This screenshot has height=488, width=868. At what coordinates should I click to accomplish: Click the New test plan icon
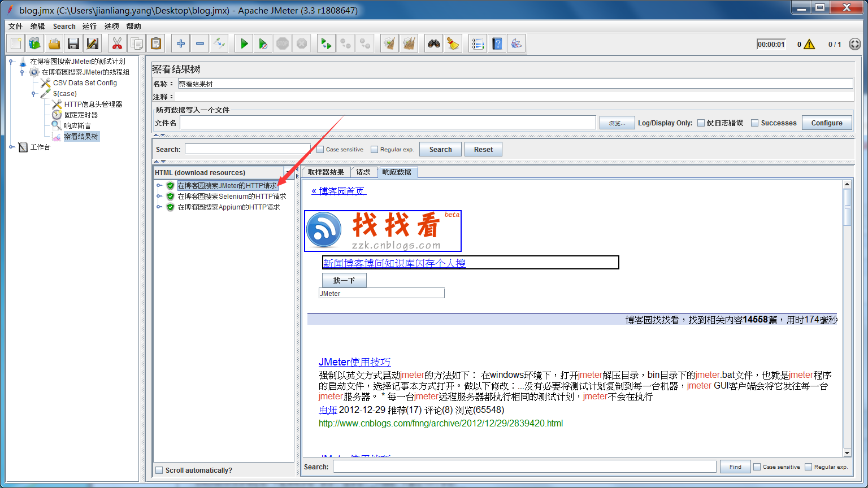click(x=16, y=43)
